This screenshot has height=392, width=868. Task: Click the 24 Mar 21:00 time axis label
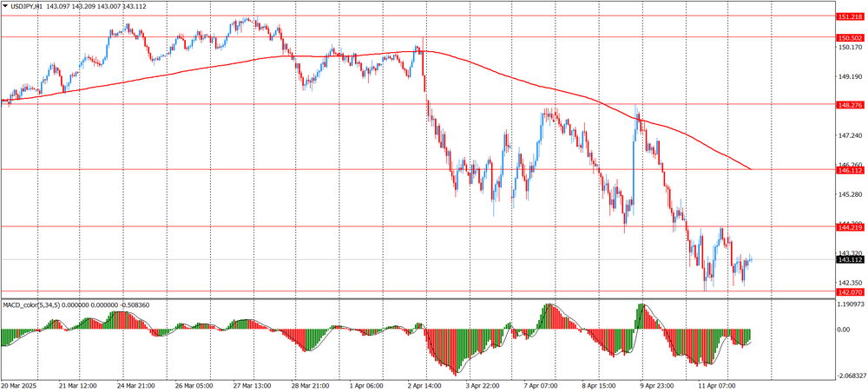coord(133,386)
